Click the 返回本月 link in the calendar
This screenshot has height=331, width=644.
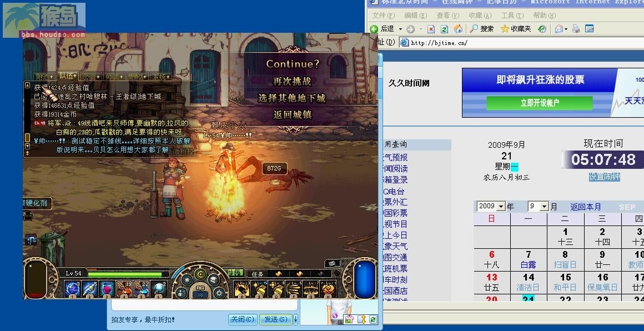click(x=586, y=207)
